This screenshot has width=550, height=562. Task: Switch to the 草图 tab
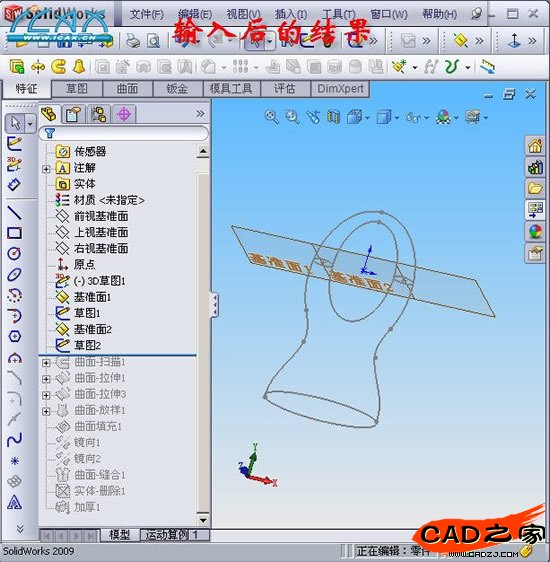pyautogui.click(x=77, y=89)
